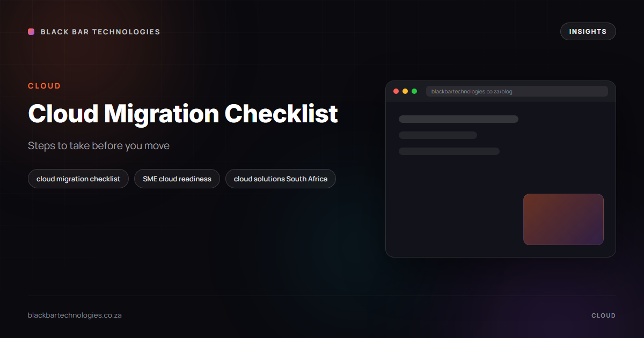Click the Black Bar Technologies logo square

31,32
